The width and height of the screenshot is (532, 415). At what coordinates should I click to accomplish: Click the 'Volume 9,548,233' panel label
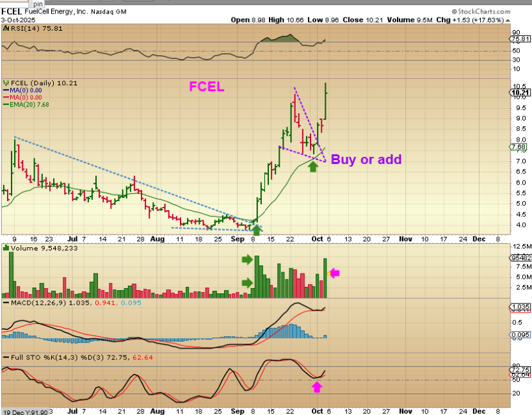44,248
